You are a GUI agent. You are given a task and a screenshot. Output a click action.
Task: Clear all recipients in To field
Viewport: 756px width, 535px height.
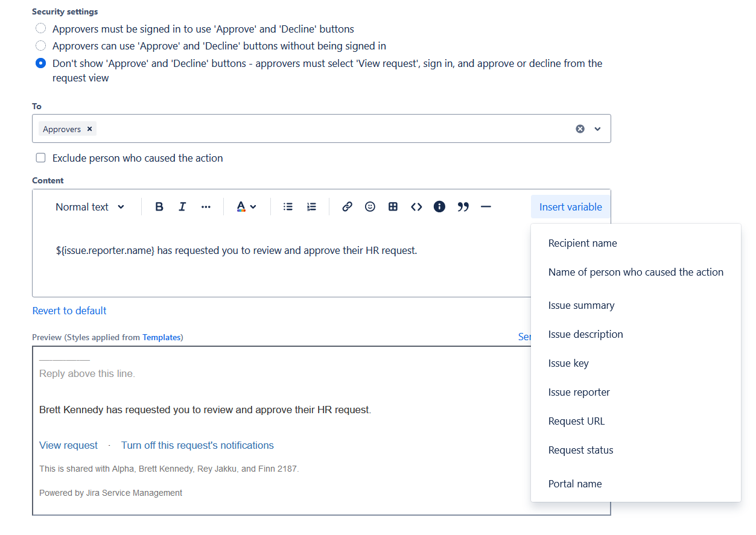pyautogui.click(x=580, y=129)
